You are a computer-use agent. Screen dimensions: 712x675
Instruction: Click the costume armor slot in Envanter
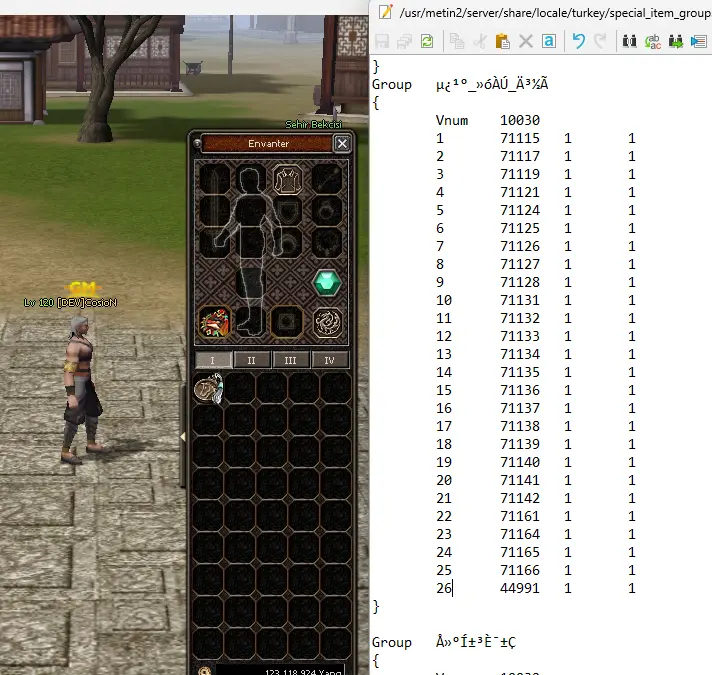pos(288,179)
